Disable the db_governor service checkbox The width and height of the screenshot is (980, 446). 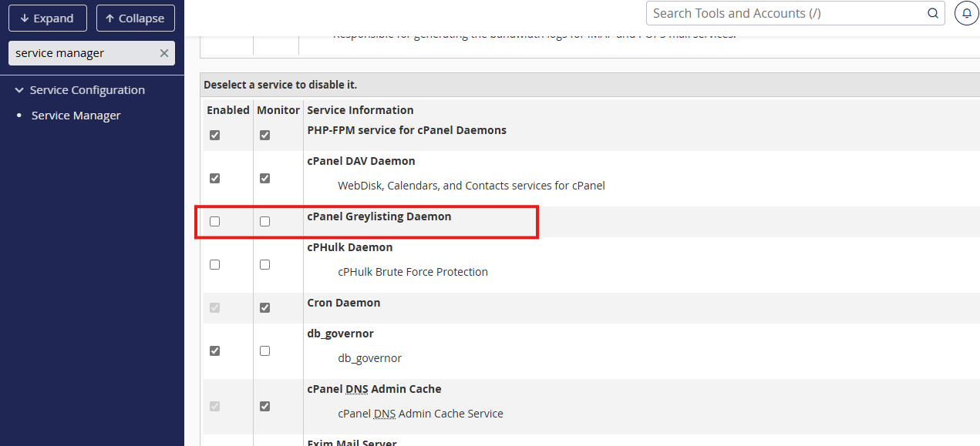[214, 350]
